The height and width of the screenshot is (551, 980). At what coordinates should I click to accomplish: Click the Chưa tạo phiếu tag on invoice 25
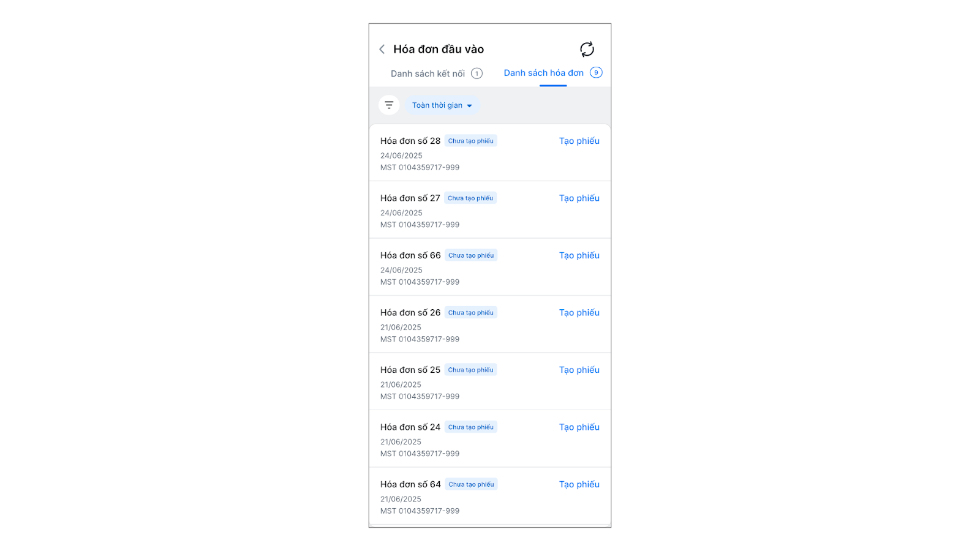coord(470,370)
